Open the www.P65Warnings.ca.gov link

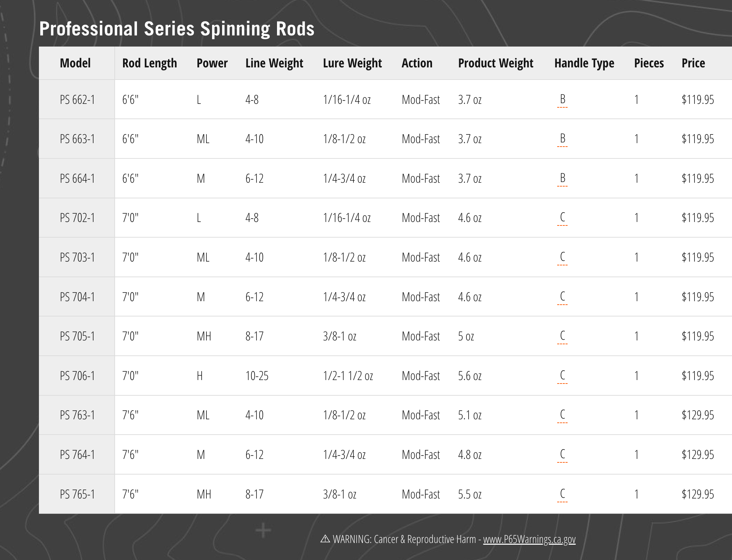pyautogui.click(x=529, y=539)
